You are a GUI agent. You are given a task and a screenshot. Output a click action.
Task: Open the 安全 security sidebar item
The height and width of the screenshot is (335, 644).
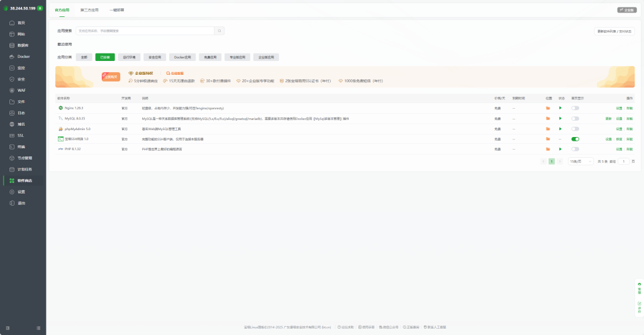coord(21,79)
